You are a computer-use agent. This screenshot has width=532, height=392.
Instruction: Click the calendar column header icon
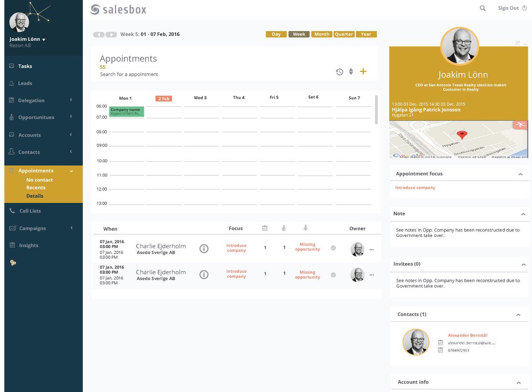(x=265, y=228)
